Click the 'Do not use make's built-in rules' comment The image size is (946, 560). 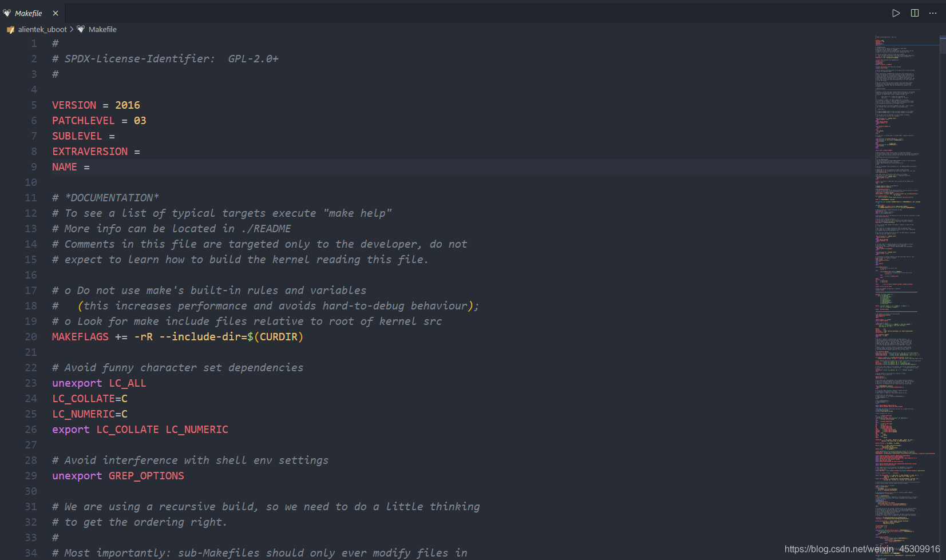click(209, 291)
